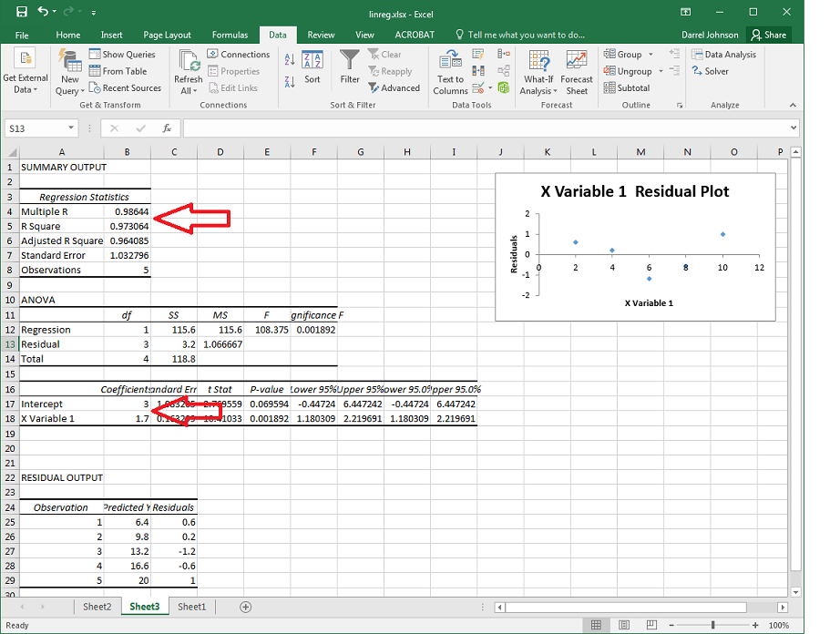Open the Formulas ribbon tab
The width and height of the screenshot is (840, 634).
(230, 35)
